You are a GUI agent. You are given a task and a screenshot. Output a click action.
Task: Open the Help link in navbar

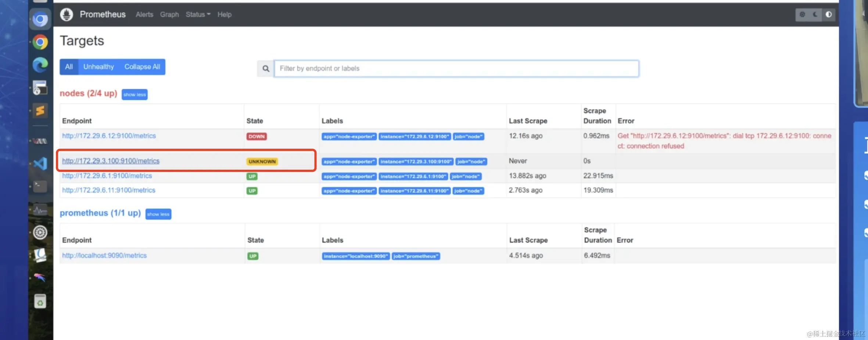pyautogui.click(x=225, y=15)
